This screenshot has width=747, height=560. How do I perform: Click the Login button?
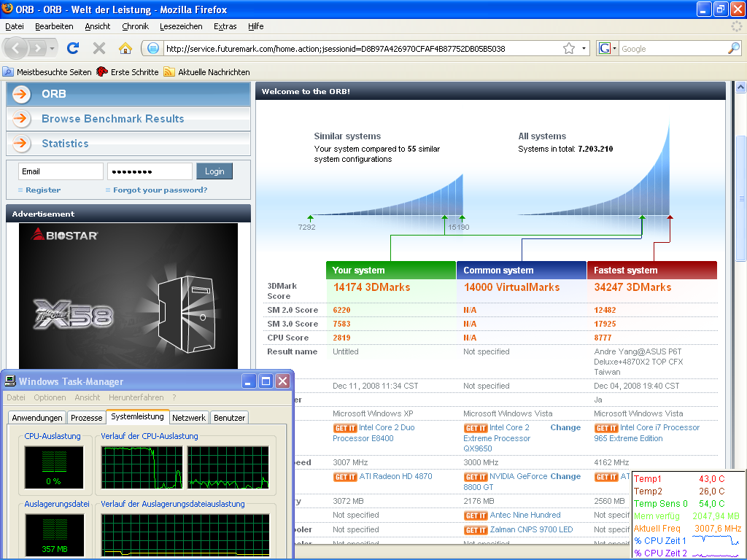coord(214,171)
